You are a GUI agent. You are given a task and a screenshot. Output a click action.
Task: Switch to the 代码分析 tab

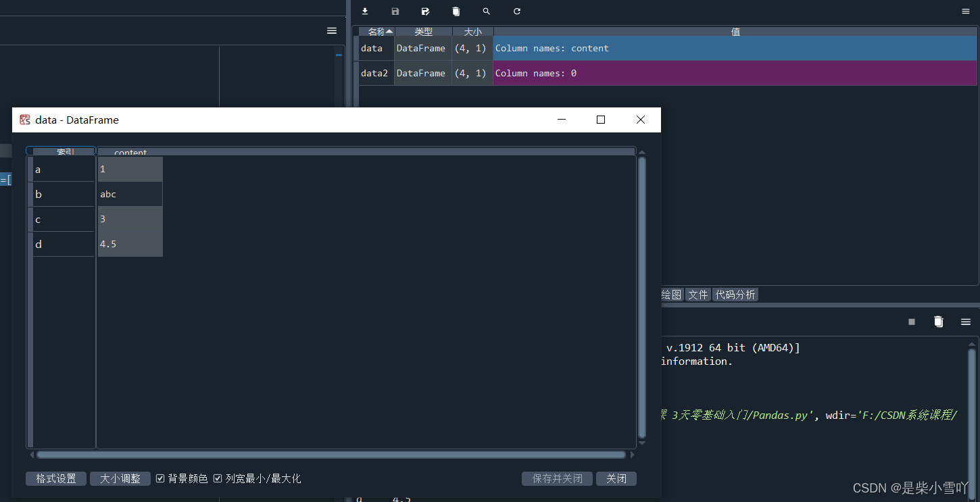coord(735,294)
